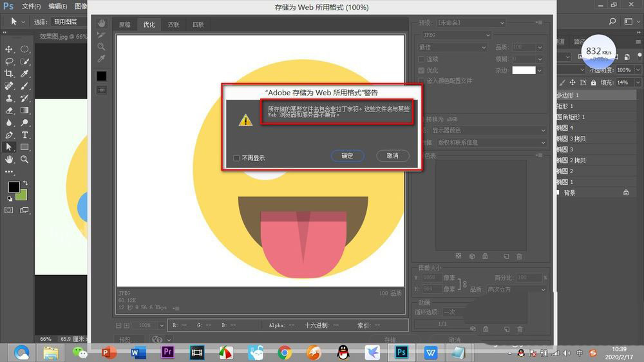The image size is (644, 362).
Task: Toggle the 优化 checkbox in settings
Action: coord(421,70)
